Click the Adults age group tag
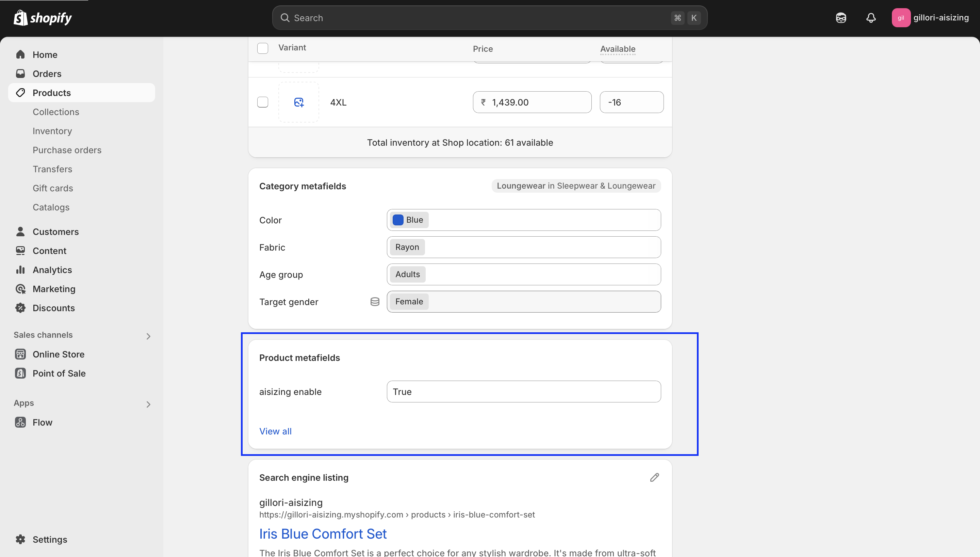Image resolution: width=980 pixels, height=557 pixels. click(408, 274)
